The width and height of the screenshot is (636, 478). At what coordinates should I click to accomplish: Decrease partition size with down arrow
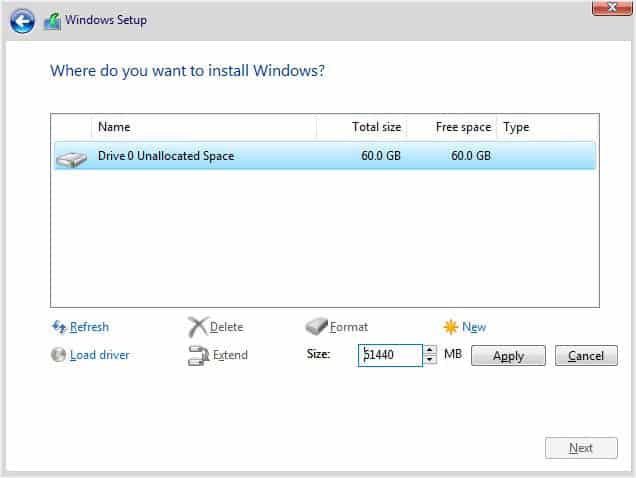pyautogui.click(x=430, y=360)
